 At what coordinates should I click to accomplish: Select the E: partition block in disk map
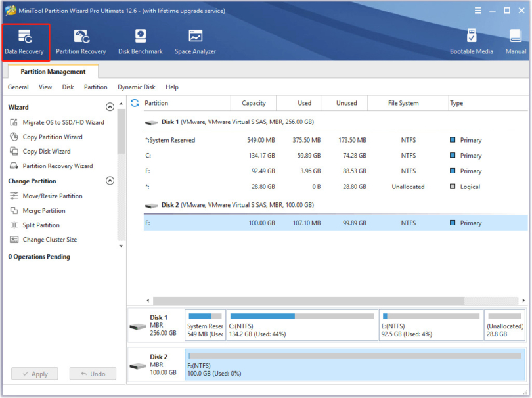pyautogui.click(x=430, y=324)
